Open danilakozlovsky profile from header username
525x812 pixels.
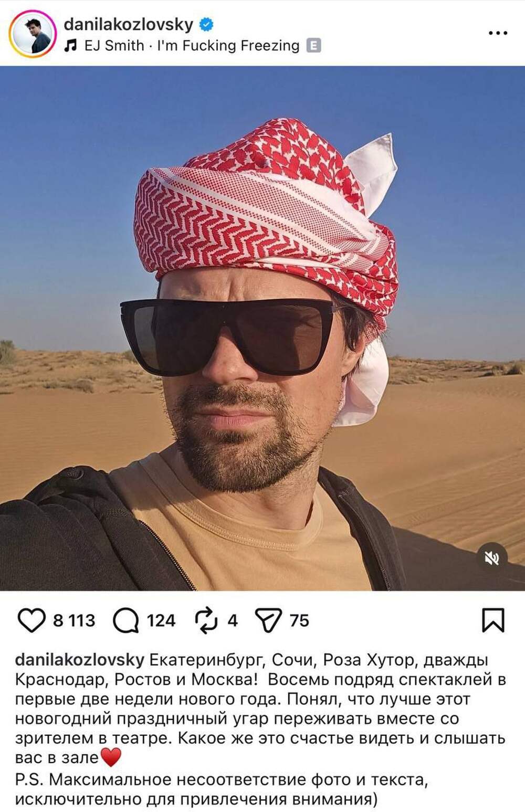129,24
